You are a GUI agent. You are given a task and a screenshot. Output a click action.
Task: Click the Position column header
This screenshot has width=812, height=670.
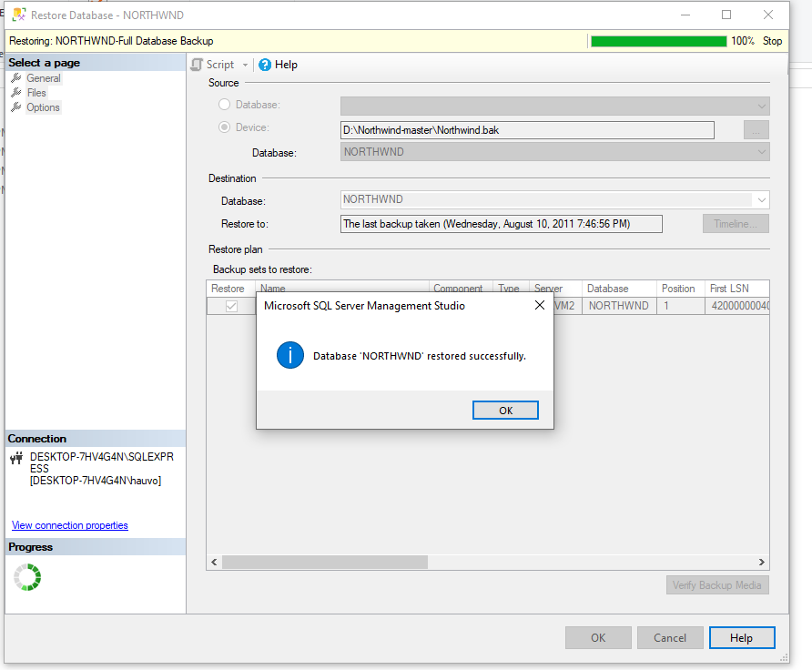(678, 289)
